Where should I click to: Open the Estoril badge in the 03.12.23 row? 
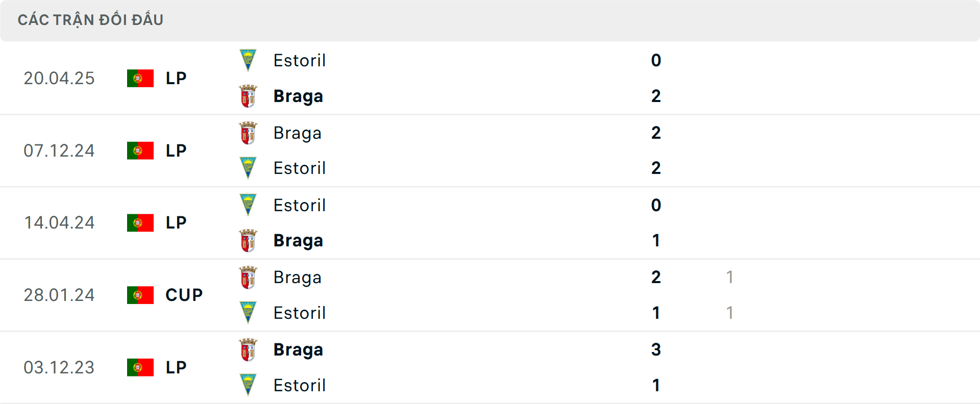pos(248,385)
